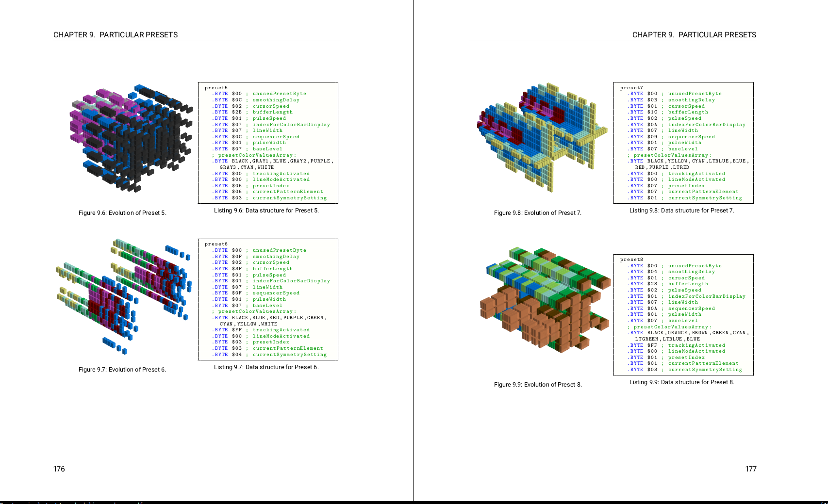This screenshot has height=504, width=828.
Task: Click page number 177
Action: 750,469
